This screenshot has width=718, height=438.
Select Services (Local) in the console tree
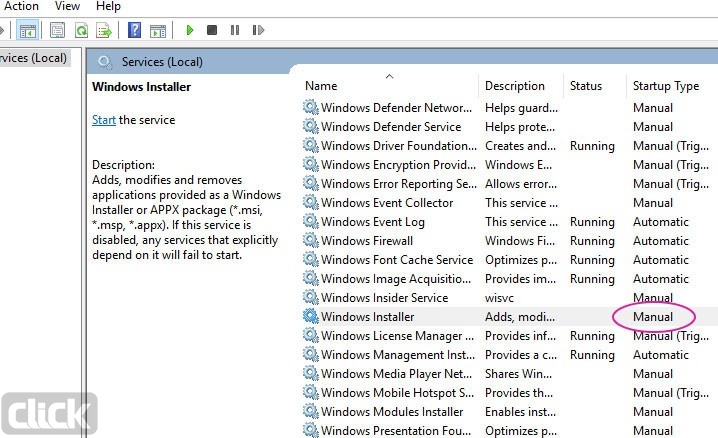click(33, 58)
